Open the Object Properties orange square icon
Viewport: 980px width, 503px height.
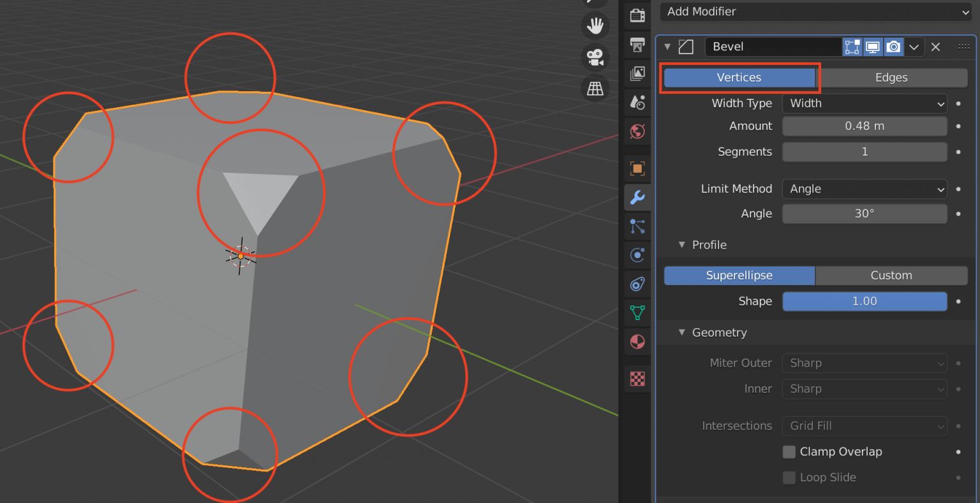pyautogui.click(x=637, y=168)
